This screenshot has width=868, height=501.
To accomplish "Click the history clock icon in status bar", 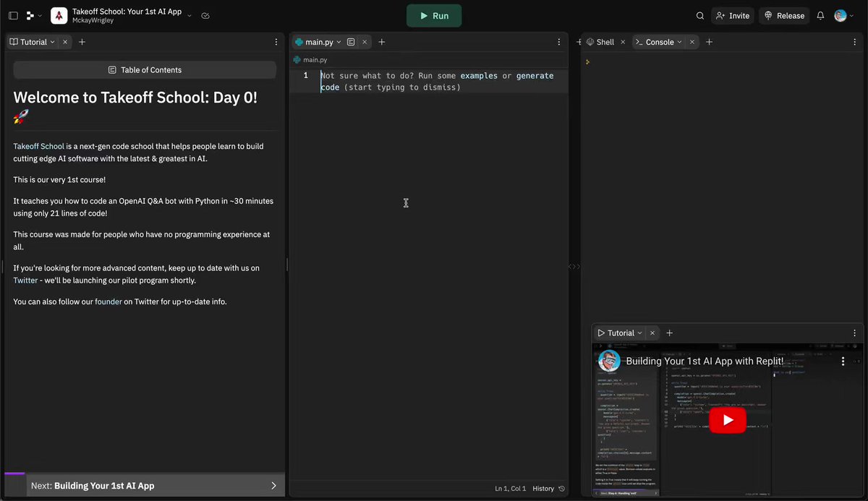I will coord(561,489).
